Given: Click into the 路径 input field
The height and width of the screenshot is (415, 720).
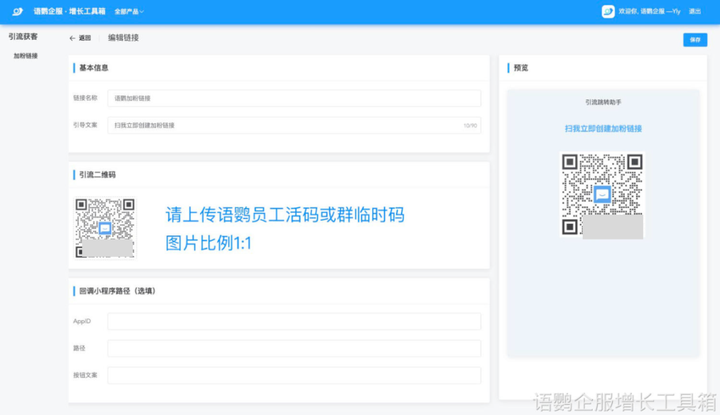Looking at the screenshot, I should tap(294, 348).
